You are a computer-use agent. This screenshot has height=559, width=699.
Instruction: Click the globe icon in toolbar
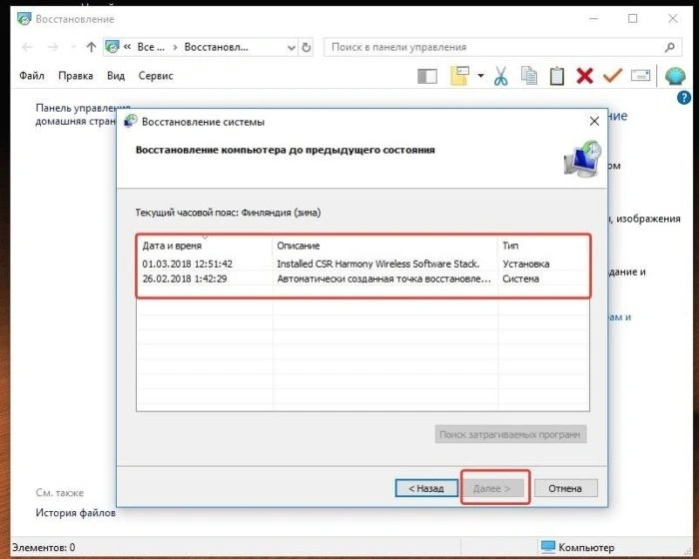[x=675, y=76]
